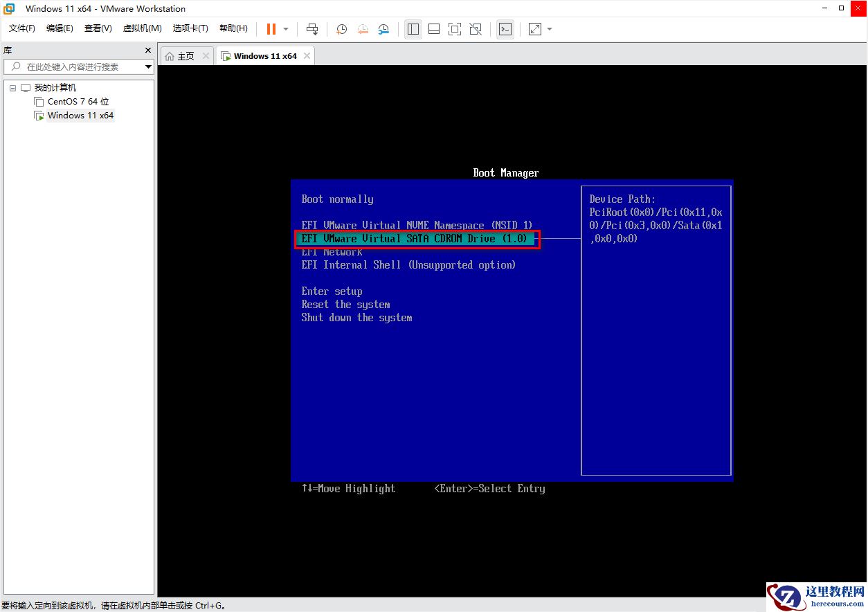Toggle free stretch guest display
This screenshot has height=612, width=868.
pyautogui.click(x=534, y=29)
